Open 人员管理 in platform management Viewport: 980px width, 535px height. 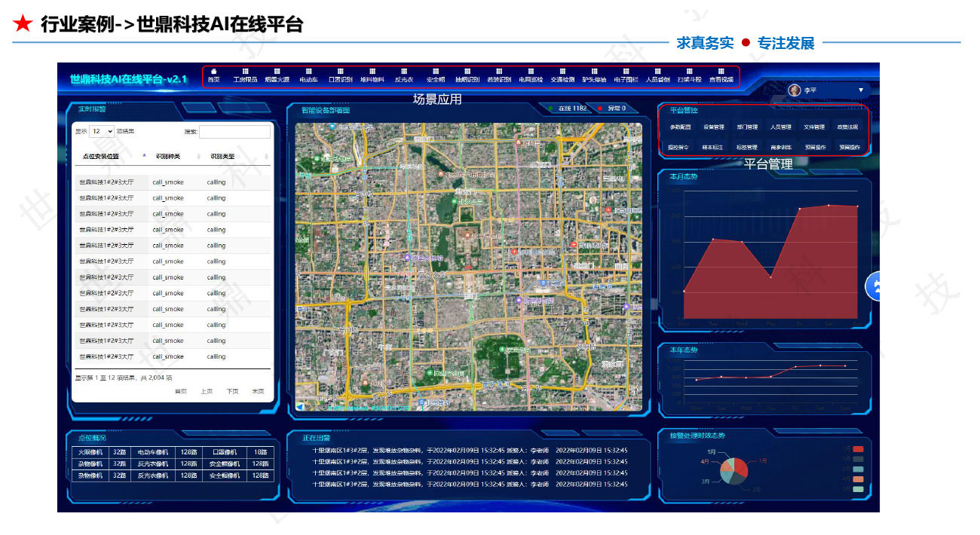[x=780, y=127]
